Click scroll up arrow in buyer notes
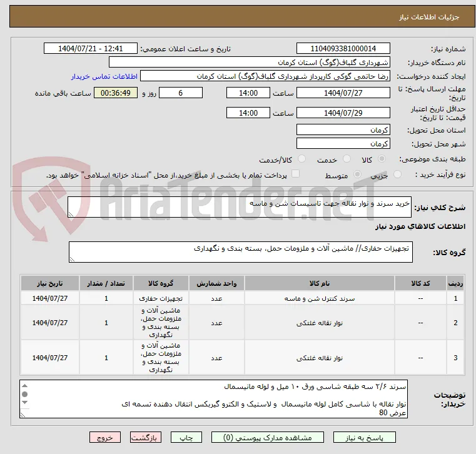Screen dimensions: 476x454 24,386
